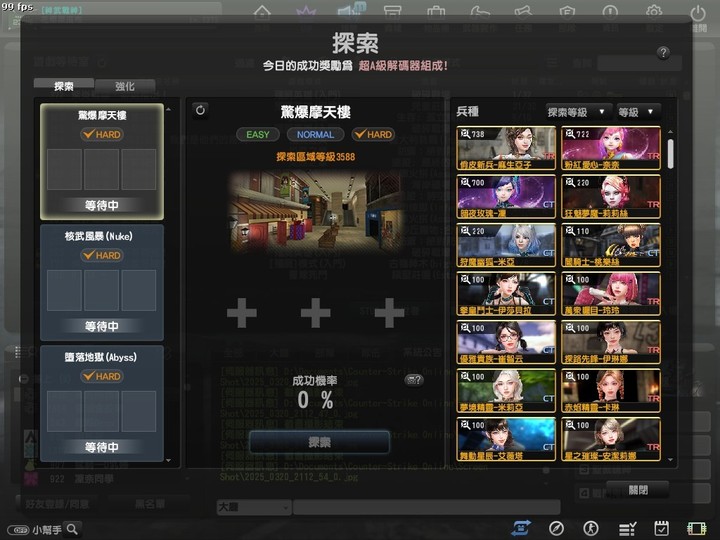
Task: Click the 小幫手 search magnifier icon
Action: tap(73, 529)
